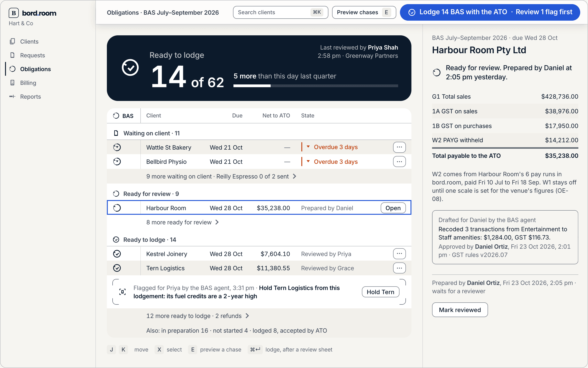The width and height of the screenshot is (588, 368).
Task: Click the Due column header
Action: click(237, 116)
